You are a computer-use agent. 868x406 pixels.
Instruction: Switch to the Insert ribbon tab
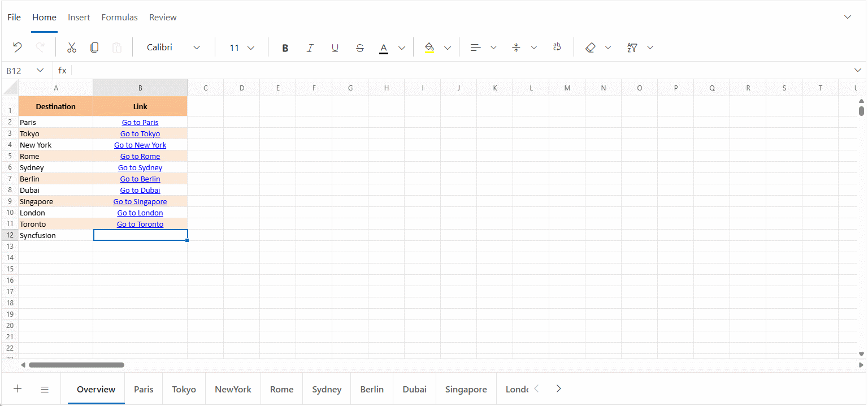(79, 17)
